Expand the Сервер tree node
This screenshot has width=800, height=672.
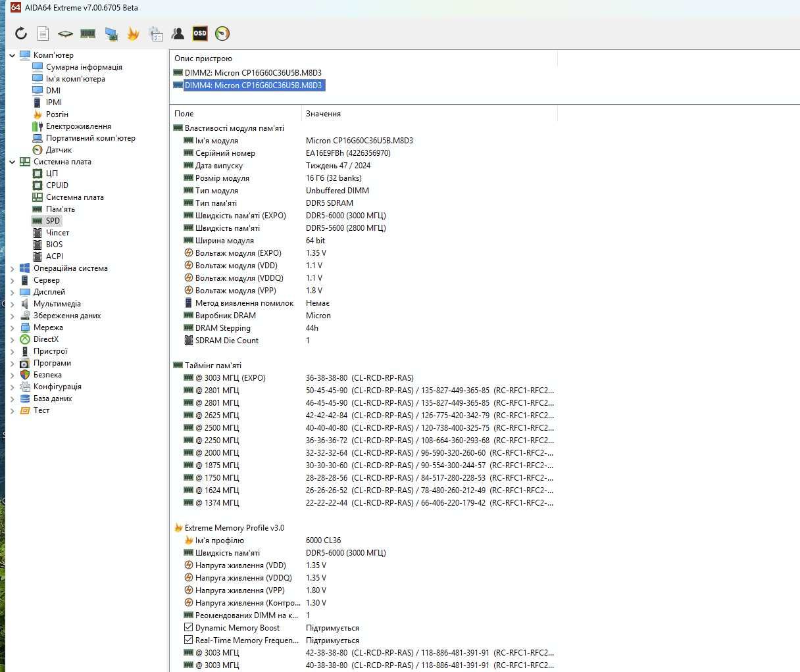pos(12,280)
